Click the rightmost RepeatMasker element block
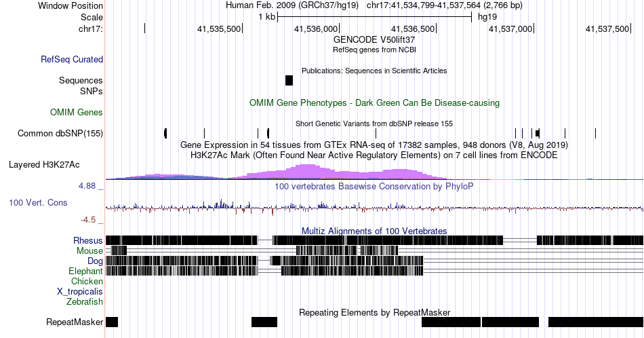644x338 pixels. click(x=596, y=322)
